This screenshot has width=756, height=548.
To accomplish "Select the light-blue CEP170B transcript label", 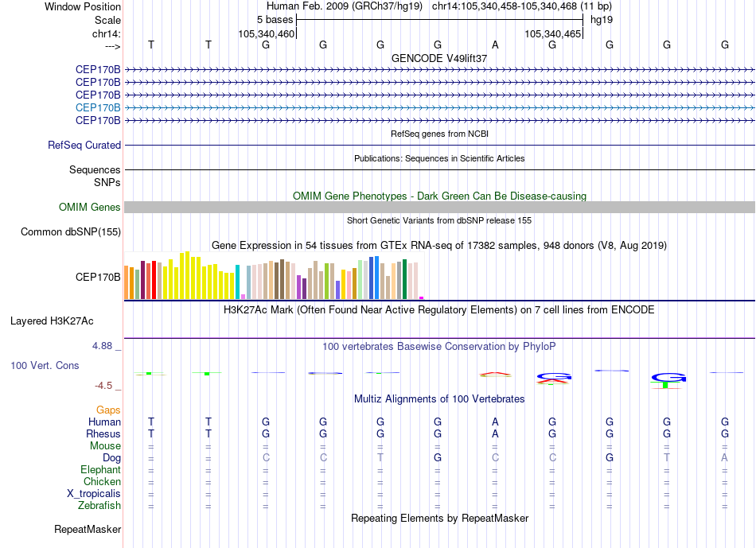I will [98, 107].
